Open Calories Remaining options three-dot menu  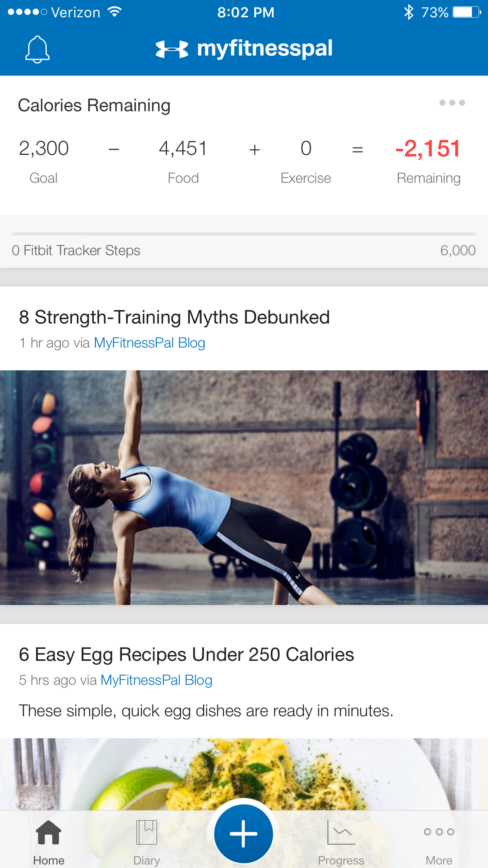452,103
